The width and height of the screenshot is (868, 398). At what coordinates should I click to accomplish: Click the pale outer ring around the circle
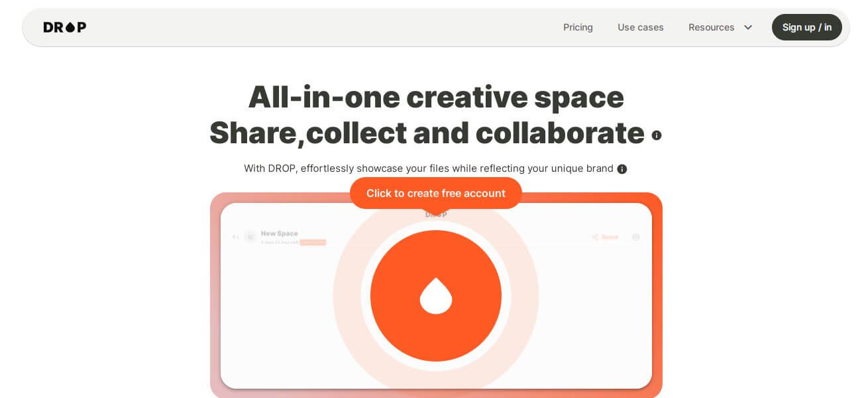(347, 296)
